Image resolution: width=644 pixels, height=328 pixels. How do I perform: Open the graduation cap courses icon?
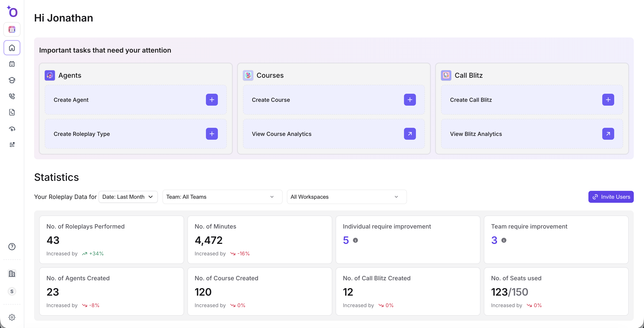pos(12,80)
